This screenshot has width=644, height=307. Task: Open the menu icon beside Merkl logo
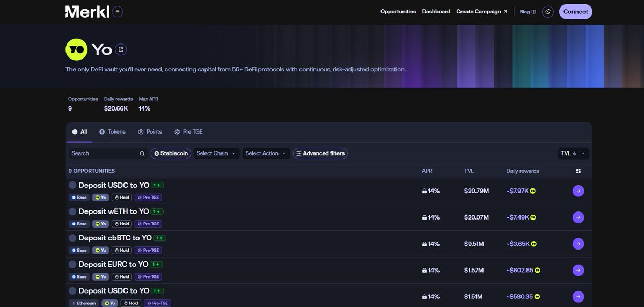[118, 11]
